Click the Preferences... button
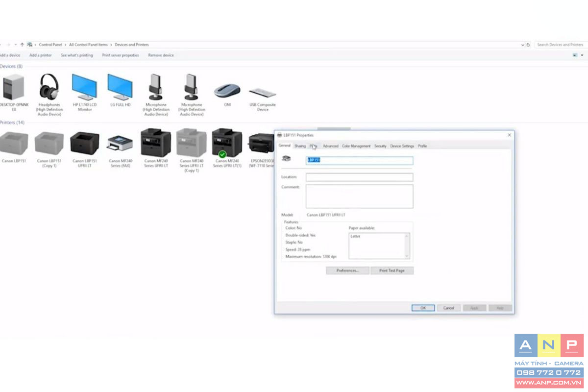 point(347,270)
